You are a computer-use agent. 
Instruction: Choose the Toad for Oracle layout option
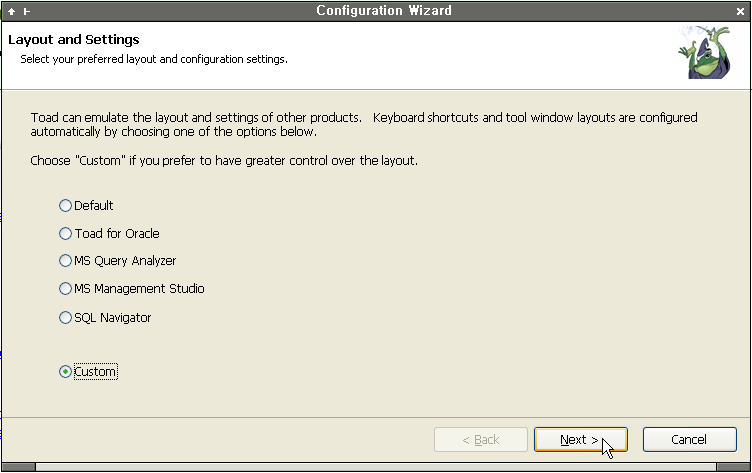click(65, 234)
